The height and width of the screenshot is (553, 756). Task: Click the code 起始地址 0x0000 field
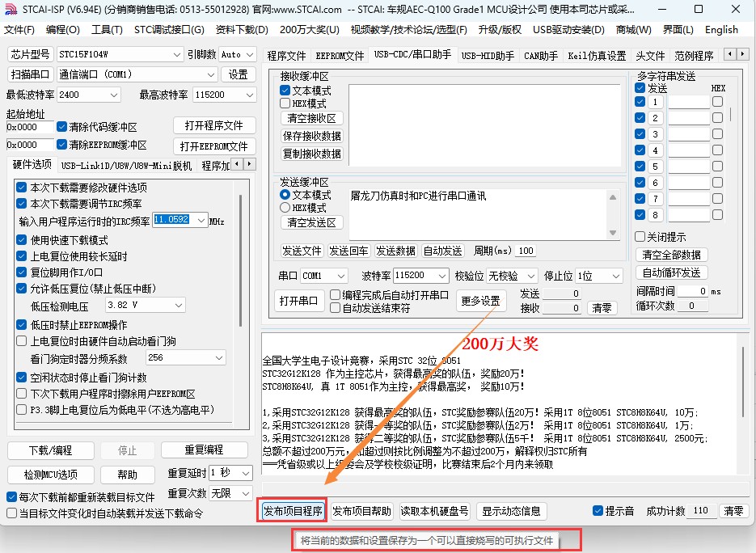click(29, 127)
